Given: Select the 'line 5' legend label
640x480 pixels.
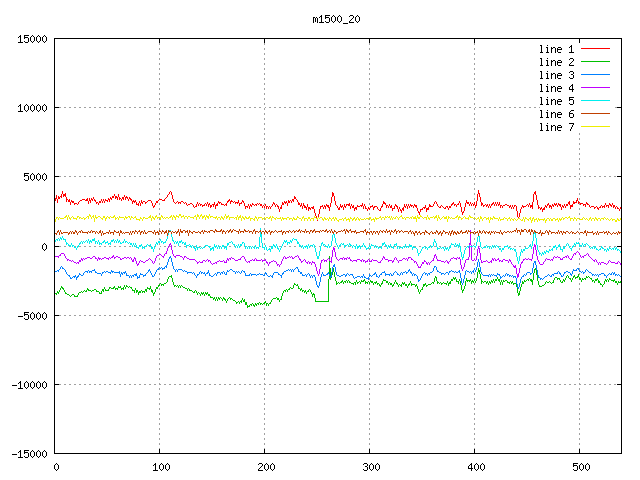Looking at the screenshot, I should point(557,101).
